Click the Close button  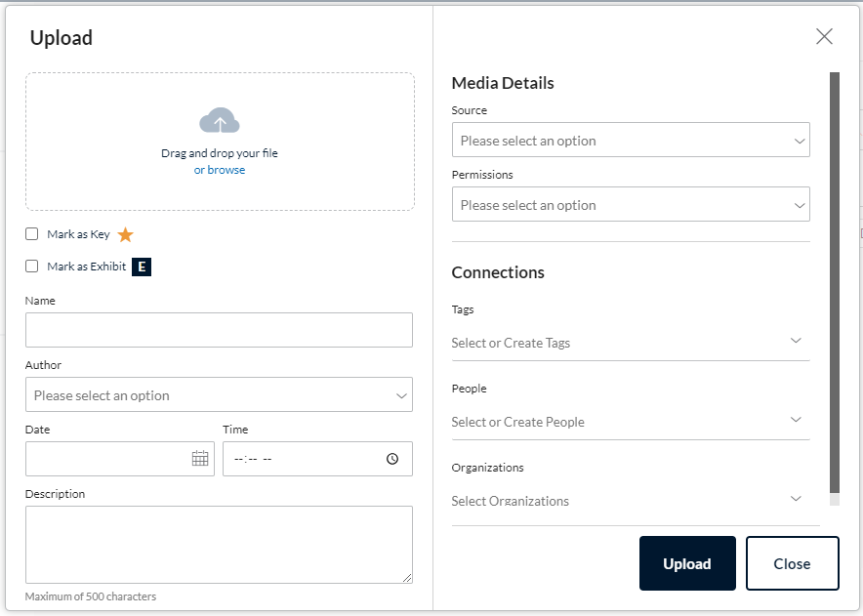793,563
